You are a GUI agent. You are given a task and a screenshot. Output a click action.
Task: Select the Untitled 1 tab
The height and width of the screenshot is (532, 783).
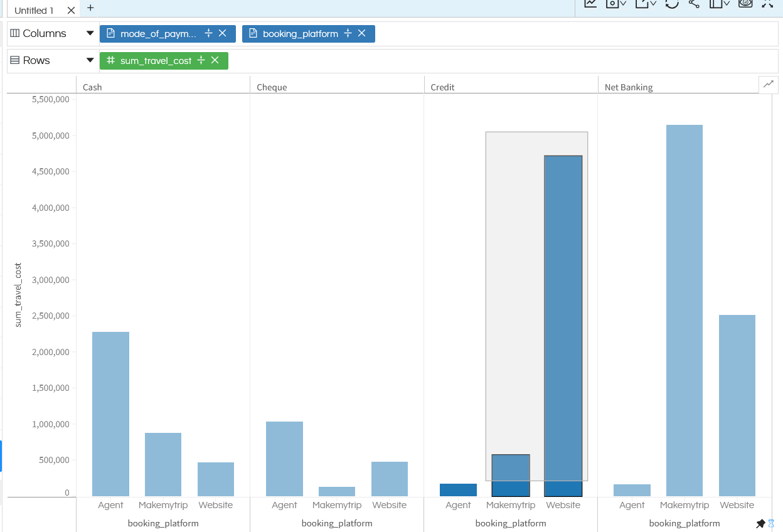pyautogui.click(x=35, y=11)
